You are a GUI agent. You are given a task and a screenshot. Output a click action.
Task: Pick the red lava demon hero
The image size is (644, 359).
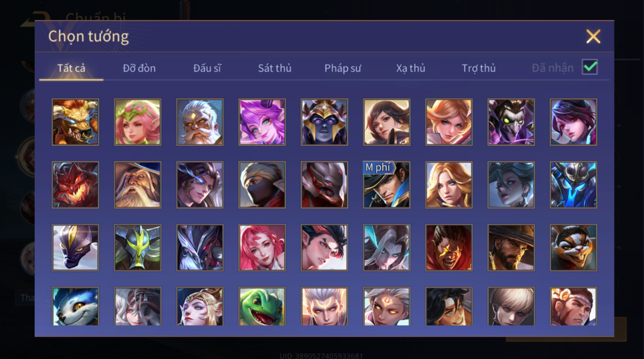click(75, 185)
